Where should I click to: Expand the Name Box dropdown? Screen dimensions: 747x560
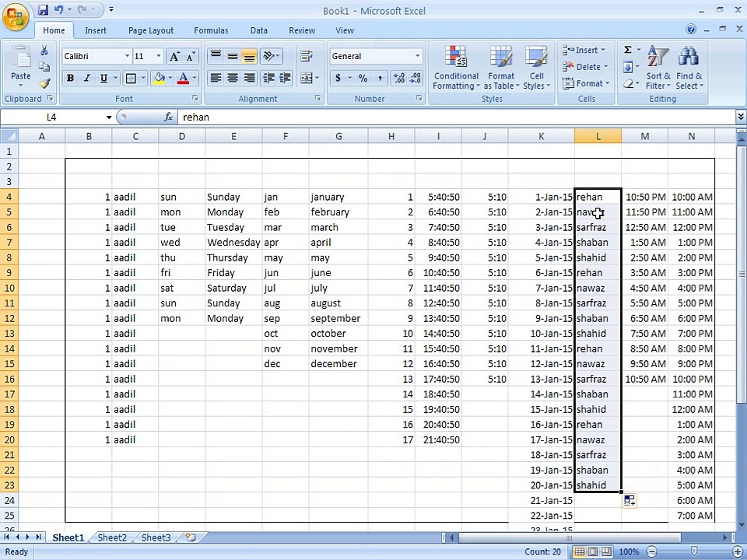pos(109,117)
